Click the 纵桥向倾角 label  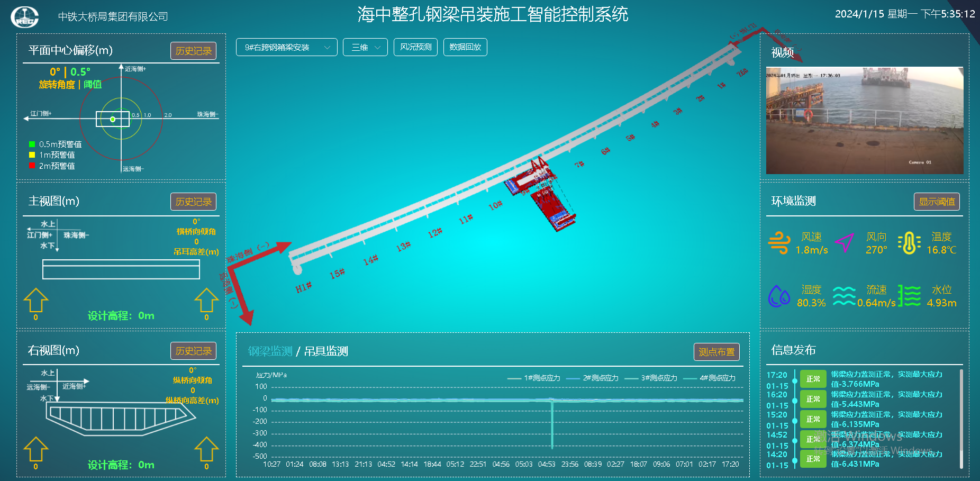coord(193,380)
